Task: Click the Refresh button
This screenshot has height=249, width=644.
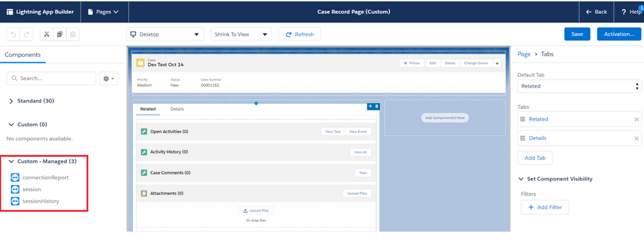Action: pyautogui.click(x=300, y=35)
